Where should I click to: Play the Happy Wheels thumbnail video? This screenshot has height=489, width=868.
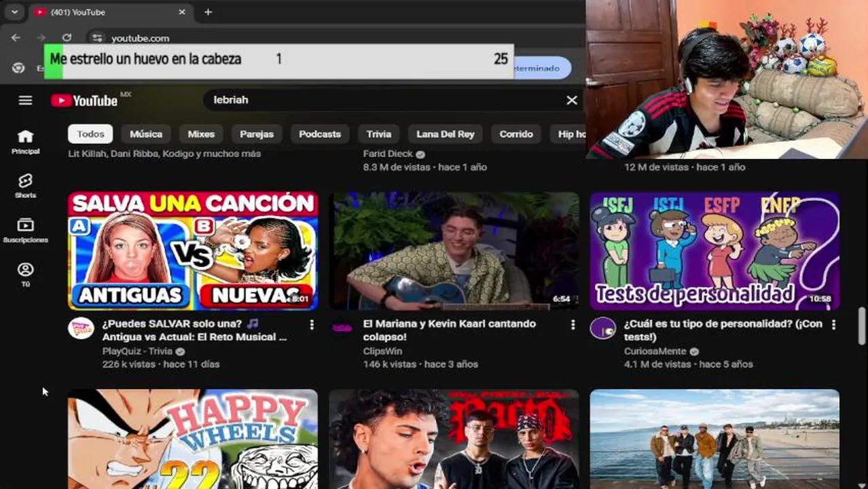(x=193, y=439)
